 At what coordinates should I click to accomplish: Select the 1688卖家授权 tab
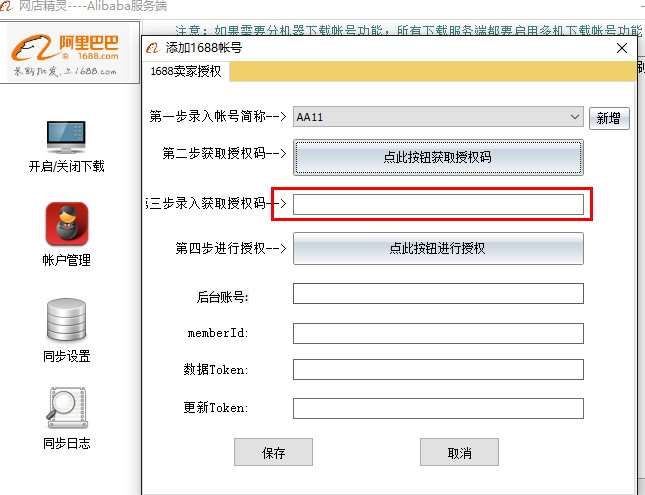tap(186, 71)
